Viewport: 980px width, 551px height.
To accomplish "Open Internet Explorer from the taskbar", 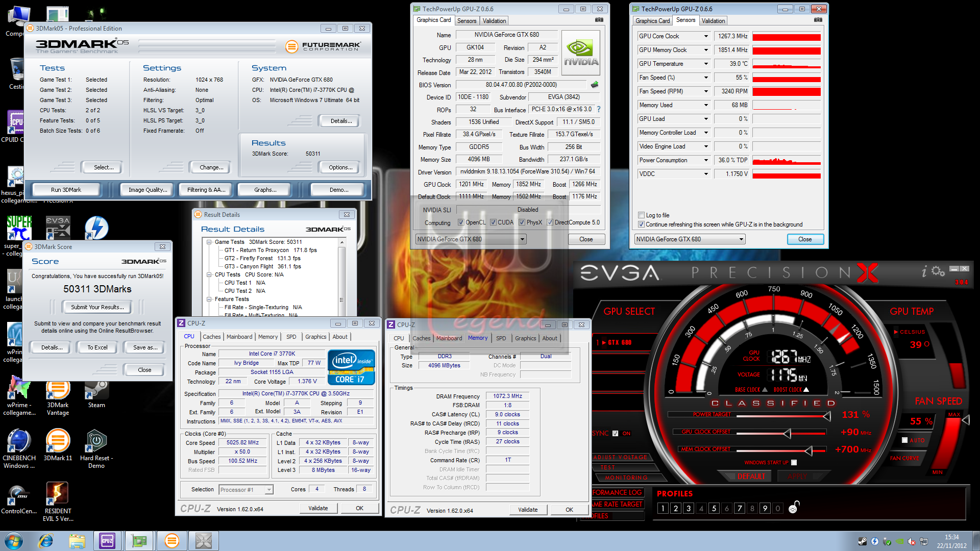I will tap(46, 541).
